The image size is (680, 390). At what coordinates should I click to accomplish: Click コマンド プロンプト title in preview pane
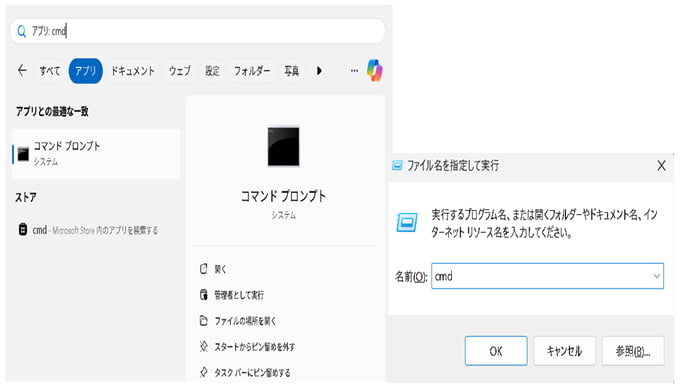(283, 196)
